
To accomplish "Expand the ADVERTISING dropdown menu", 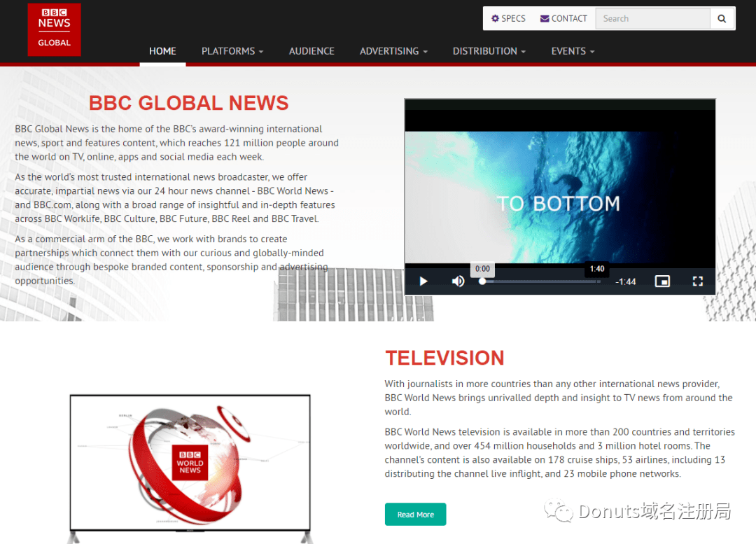I will [393, 51].
